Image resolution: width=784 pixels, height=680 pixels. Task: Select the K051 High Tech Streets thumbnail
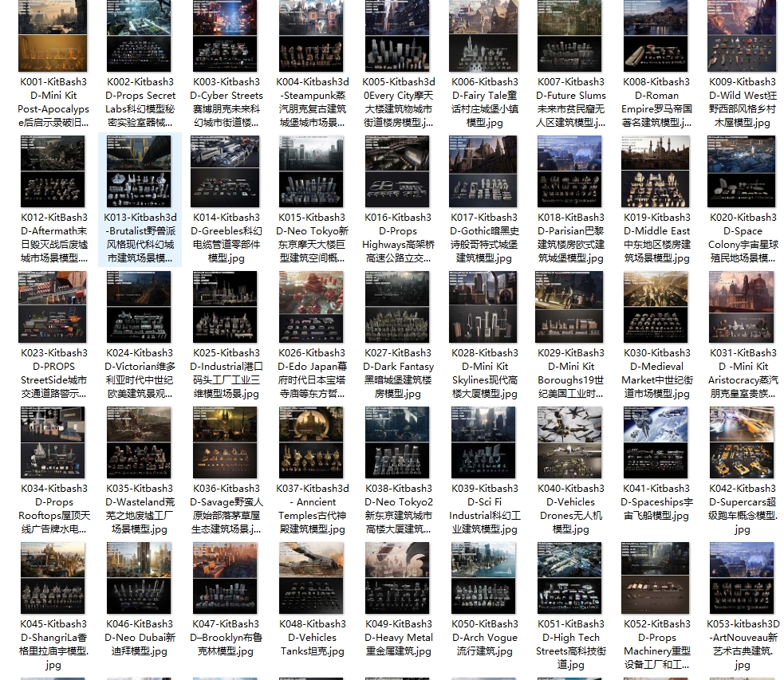click(569, 578)
